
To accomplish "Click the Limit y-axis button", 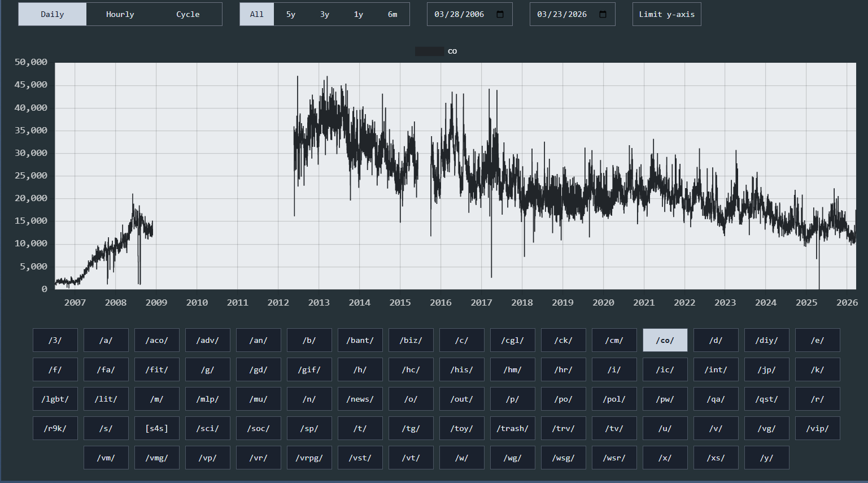I will (x=667, y=14).
